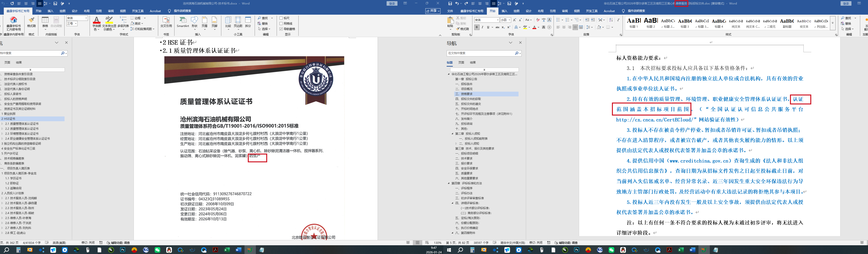
Task: Open font name dropdown in right window
Action: point(498,20)
